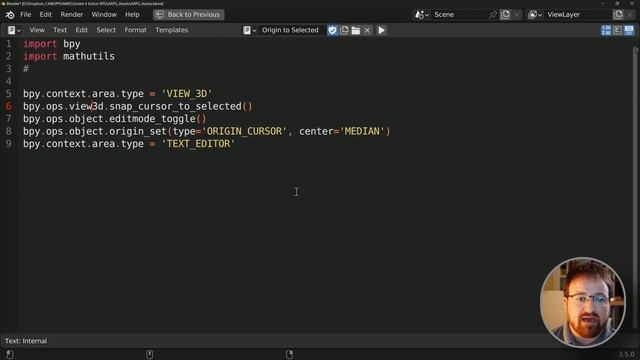Image resolution: width=640 pixels, height=360 pixels.
Task: Open the view layer browse dropdown
Action: 535,15
